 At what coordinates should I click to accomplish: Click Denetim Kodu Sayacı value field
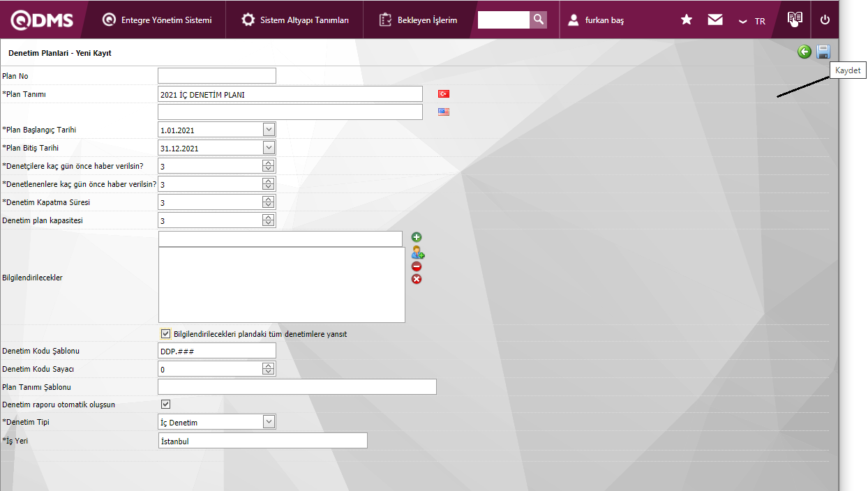click(211, 369)
